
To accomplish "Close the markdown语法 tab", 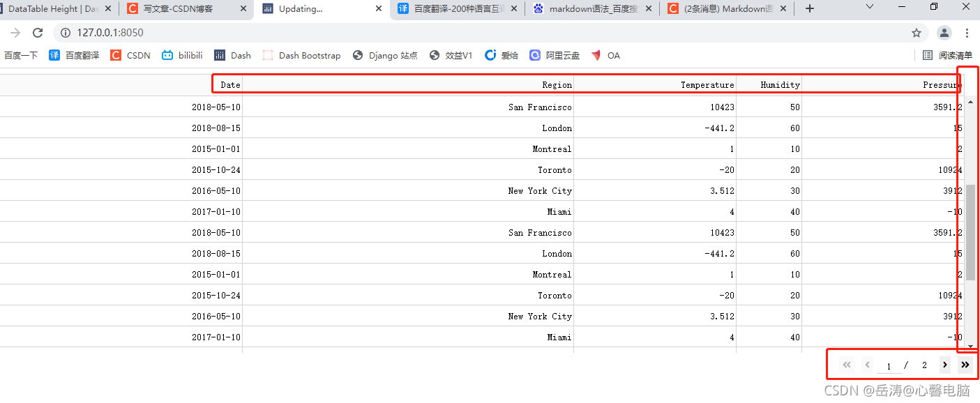I will point(648,9).
